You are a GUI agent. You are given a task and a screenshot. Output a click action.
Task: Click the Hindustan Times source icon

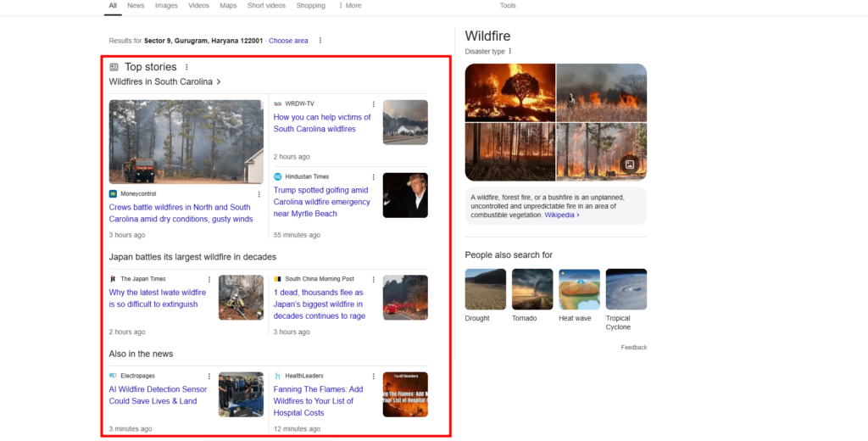[x=277, y=176]
